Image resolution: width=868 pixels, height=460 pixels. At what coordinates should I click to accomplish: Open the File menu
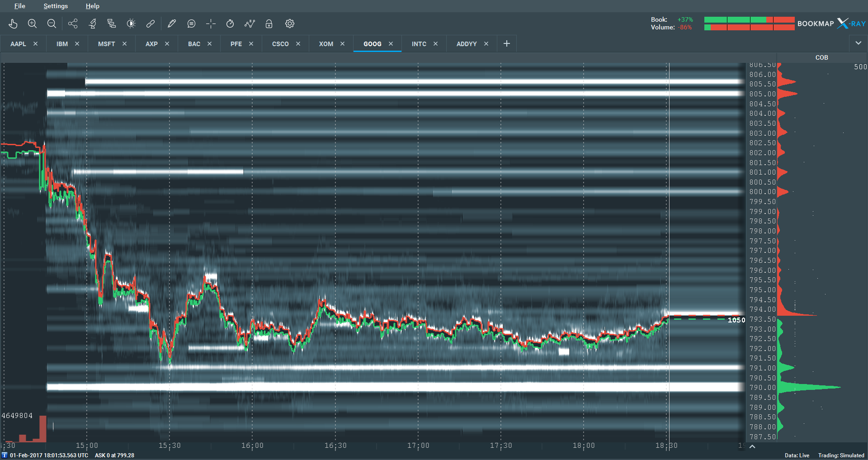click(x=20, y=6)
